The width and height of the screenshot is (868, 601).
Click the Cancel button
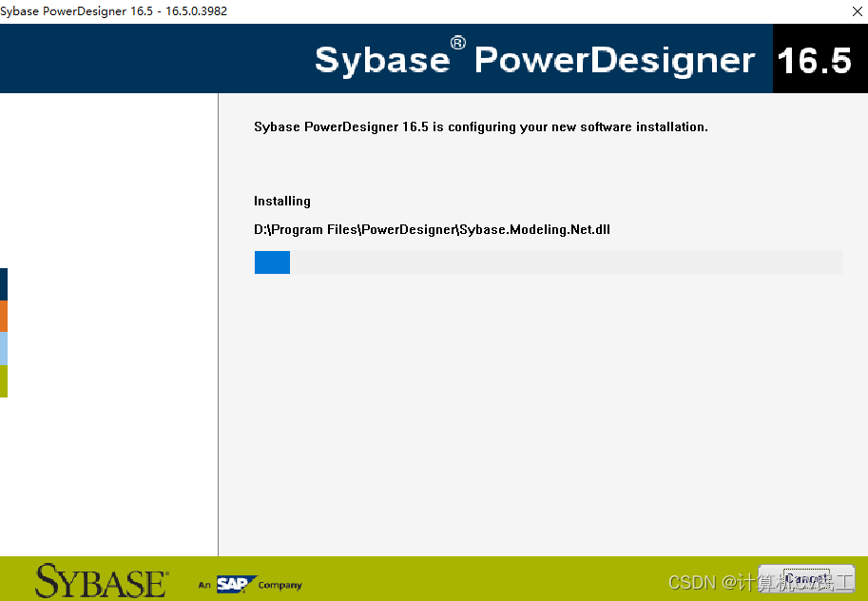(806, 579)
